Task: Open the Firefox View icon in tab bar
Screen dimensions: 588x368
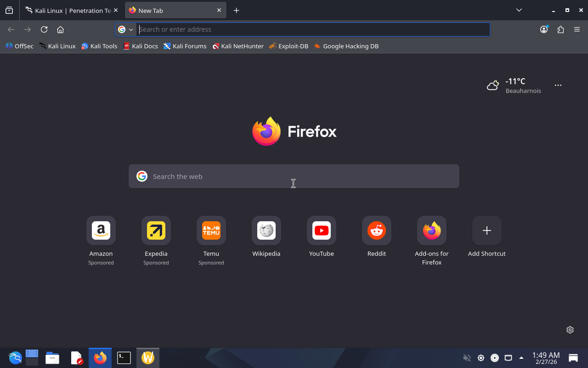Action: [x=9, y=10]
